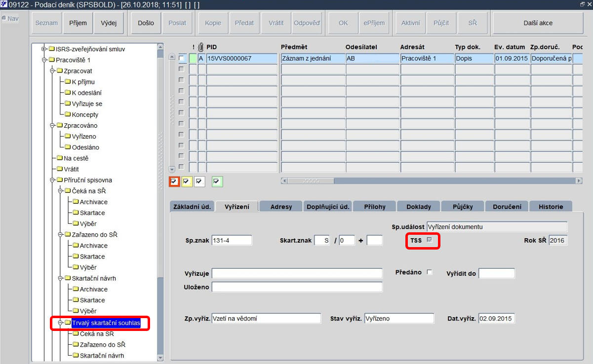593x364 pixels.
Task: Open the Doplňující úd. tab
Action: (x=327, y=207)
